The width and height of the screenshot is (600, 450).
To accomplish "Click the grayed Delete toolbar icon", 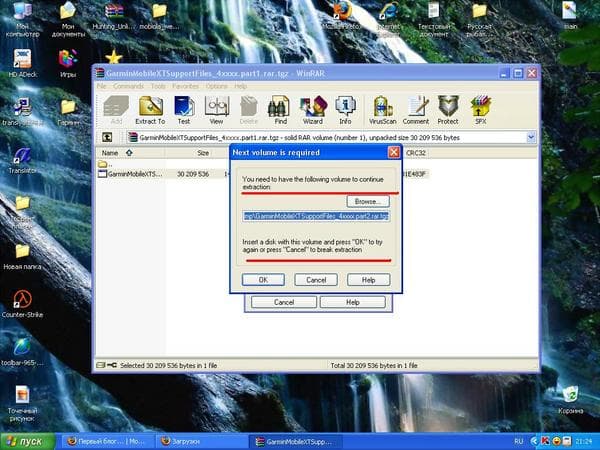I will (249, 110).
